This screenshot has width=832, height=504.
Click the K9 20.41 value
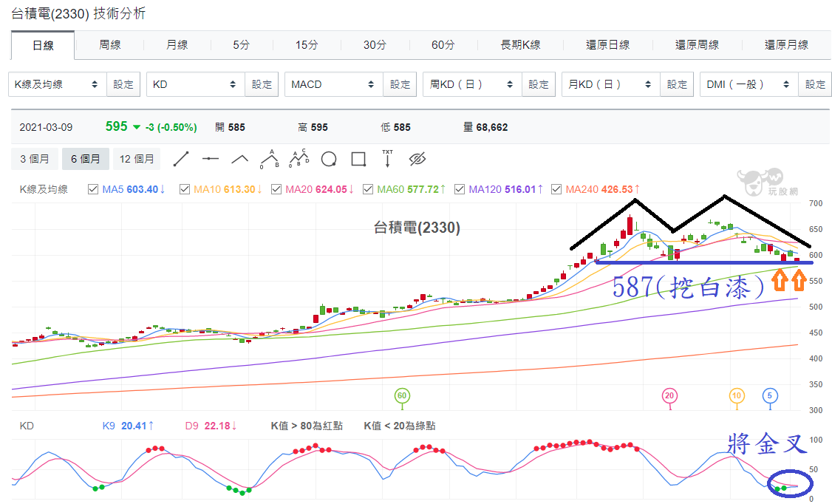(128, 426)
